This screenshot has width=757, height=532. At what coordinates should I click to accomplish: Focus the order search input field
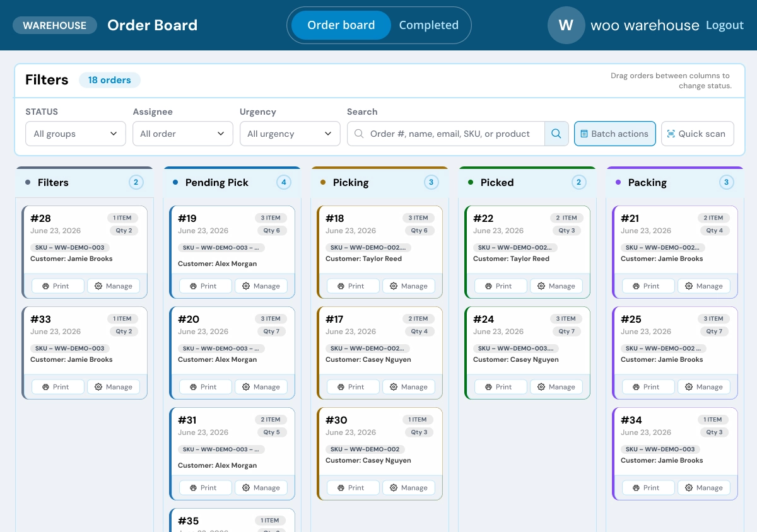coord(446,134)
